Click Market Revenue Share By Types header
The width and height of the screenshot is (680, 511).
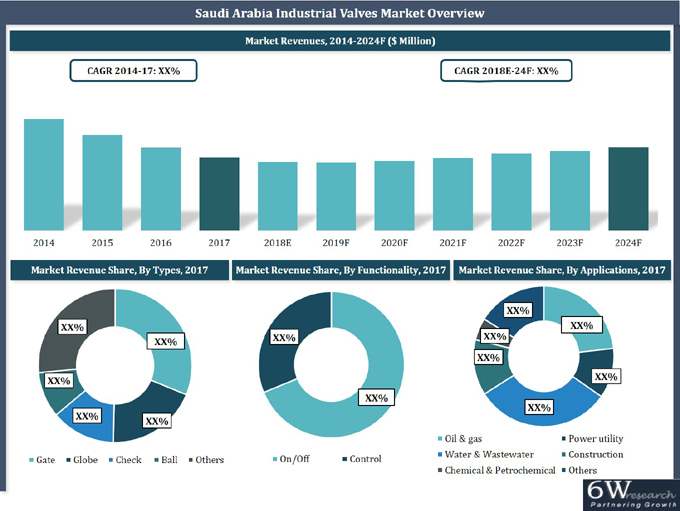click(119, 270)
